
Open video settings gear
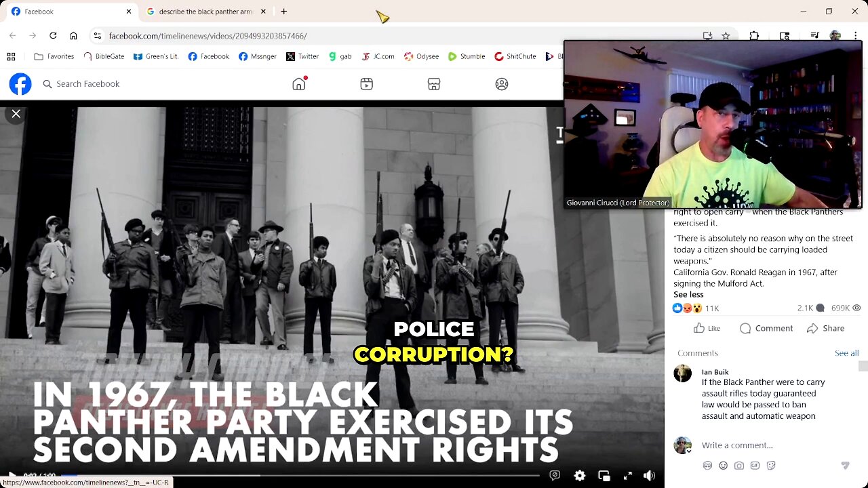[x=580, y=476]
